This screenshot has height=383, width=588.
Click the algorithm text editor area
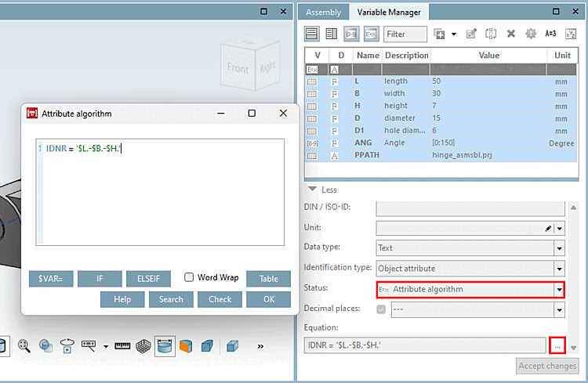[x=160, y=192]
